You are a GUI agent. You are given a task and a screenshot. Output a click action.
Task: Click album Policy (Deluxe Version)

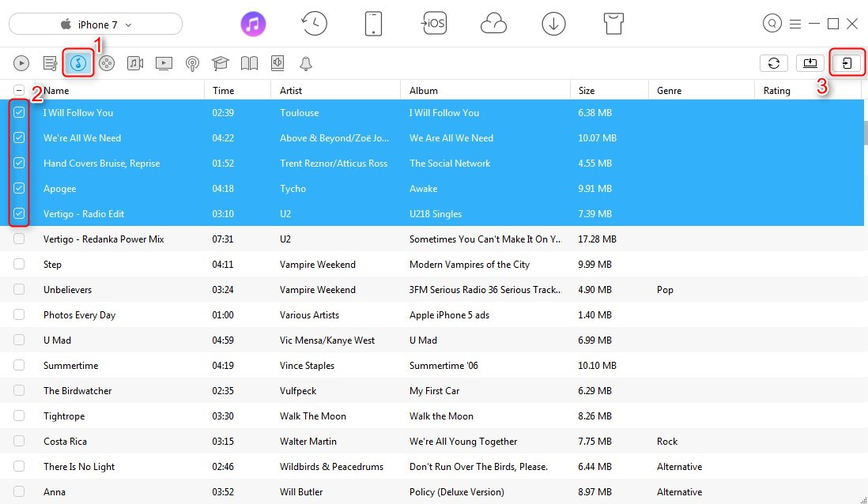point(457,492)
